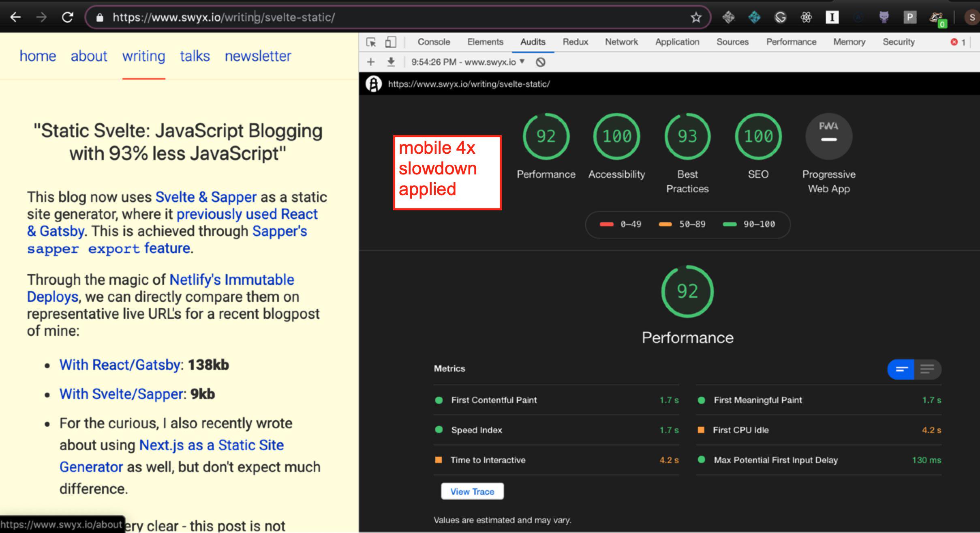Viewport: 980px width, 533px height.
Task: Open the talks nav link
Action: point(195,56)
